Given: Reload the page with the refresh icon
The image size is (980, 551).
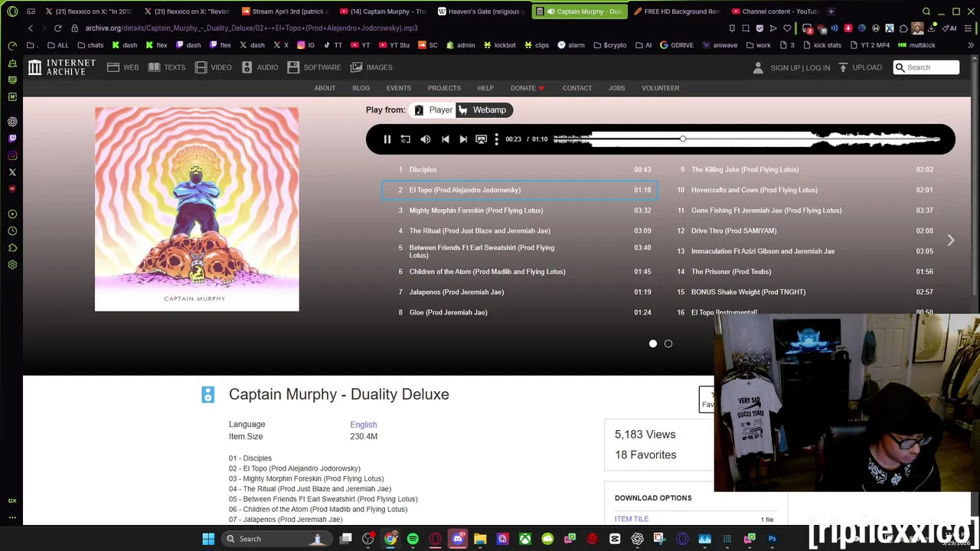Looking at the screenshot, I should [57, 28].
